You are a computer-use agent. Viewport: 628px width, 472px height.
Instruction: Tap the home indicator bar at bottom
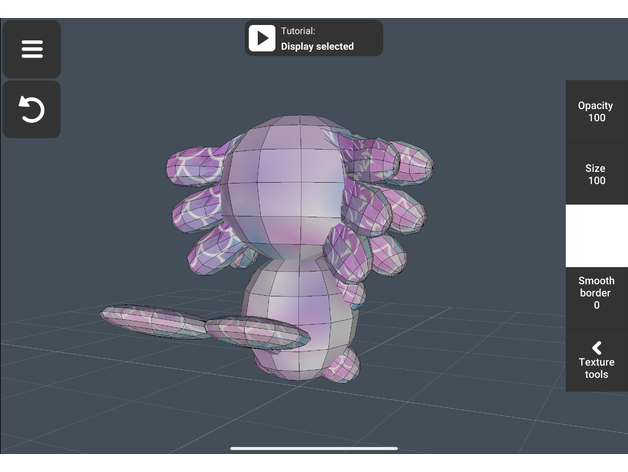coord(314,448)
